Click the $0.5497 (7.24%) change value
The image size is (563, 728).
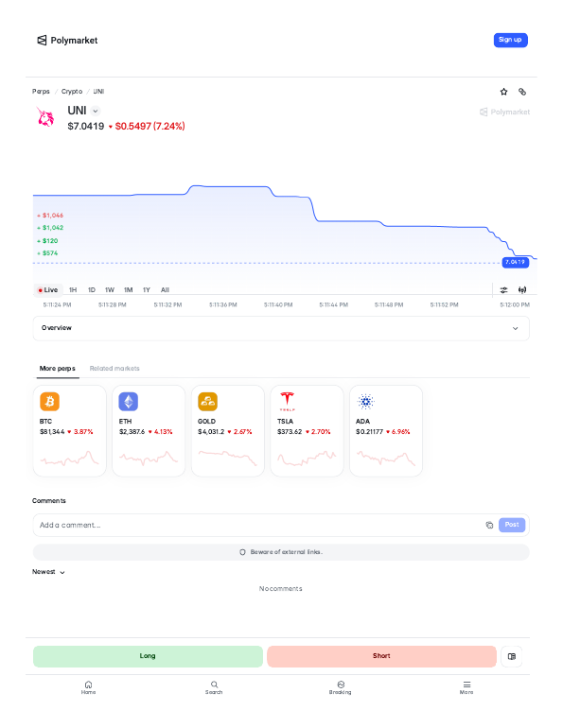pyautogui.click(x=150, y=127)
